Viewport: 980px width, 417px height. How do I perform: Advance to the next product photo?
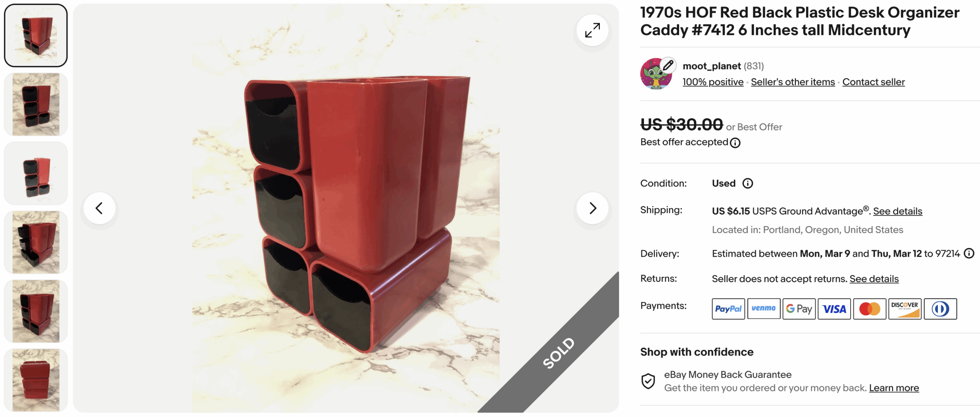pyautogui.click(x=592, y=208)
